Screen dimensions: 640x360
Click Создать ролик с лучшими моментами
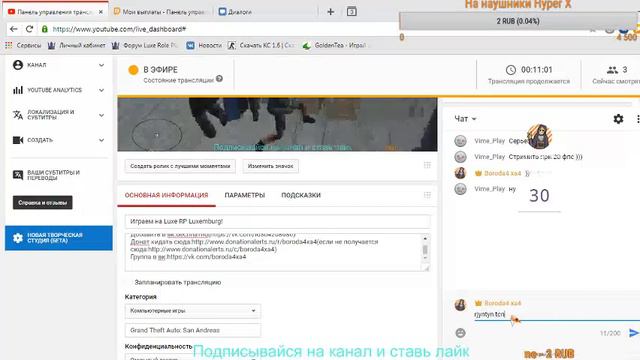pos(180,166)
